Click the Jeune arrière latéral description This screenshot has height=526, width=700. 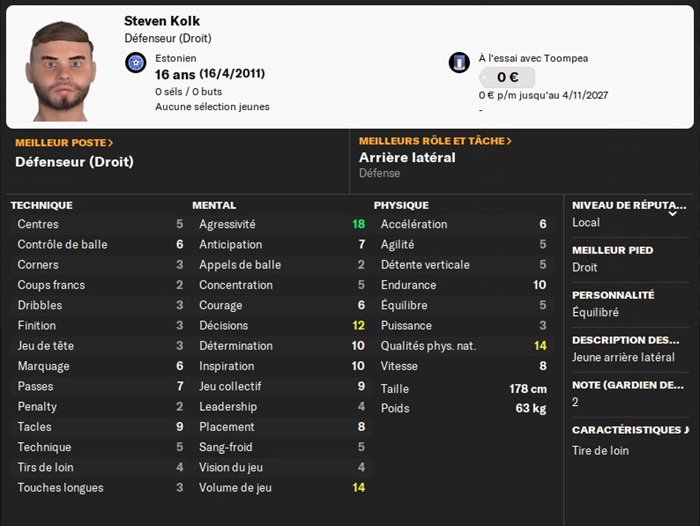[x=623, y=357]
